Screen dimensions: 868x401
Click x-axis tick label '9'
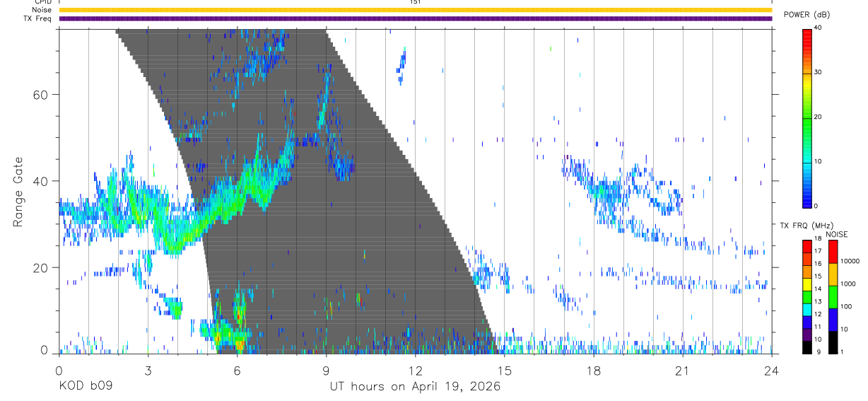pos(326,370)
